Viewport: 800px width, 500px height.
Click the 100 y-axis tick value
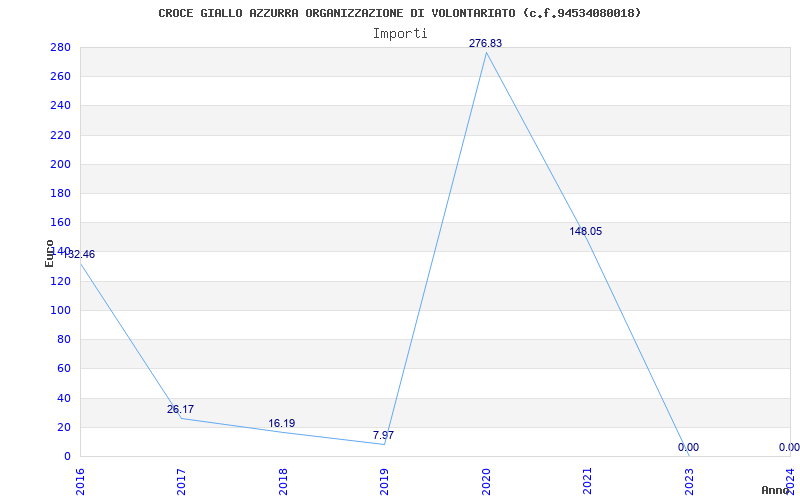[x=61, y=310]
